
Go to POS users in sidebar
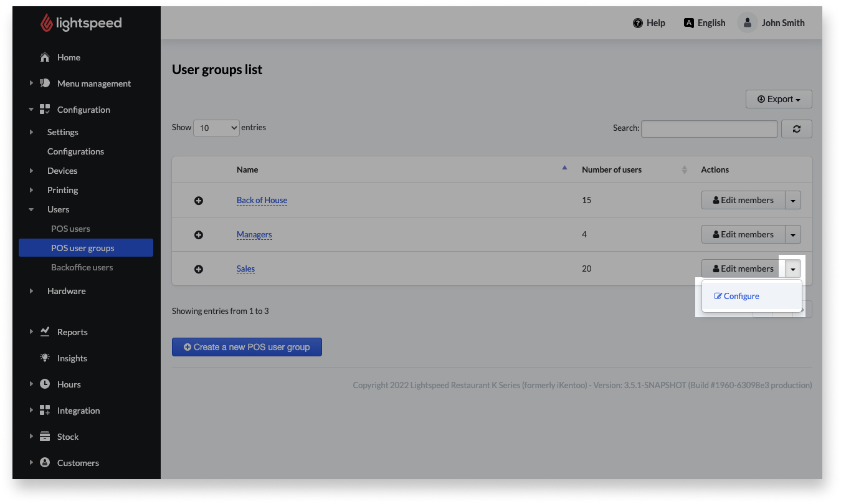70,229
